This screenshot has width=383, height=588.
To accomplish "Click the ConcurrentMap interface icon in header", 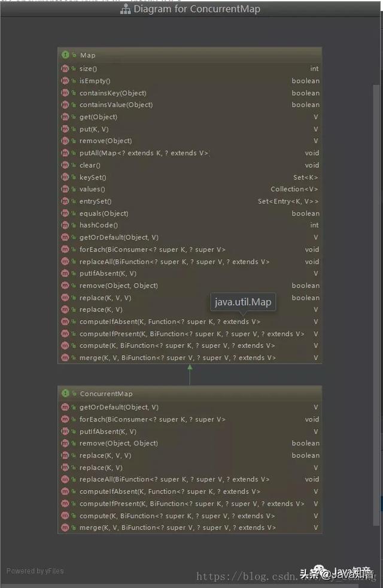I will click(65, 393).
